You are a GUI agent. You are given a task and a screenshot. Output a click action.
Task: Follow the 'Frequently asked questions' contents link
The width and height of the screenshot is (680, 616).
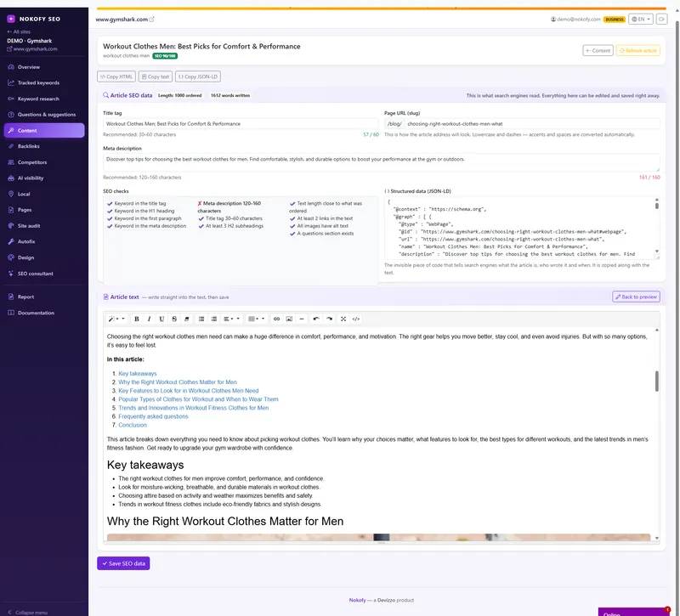click(154, 416)
